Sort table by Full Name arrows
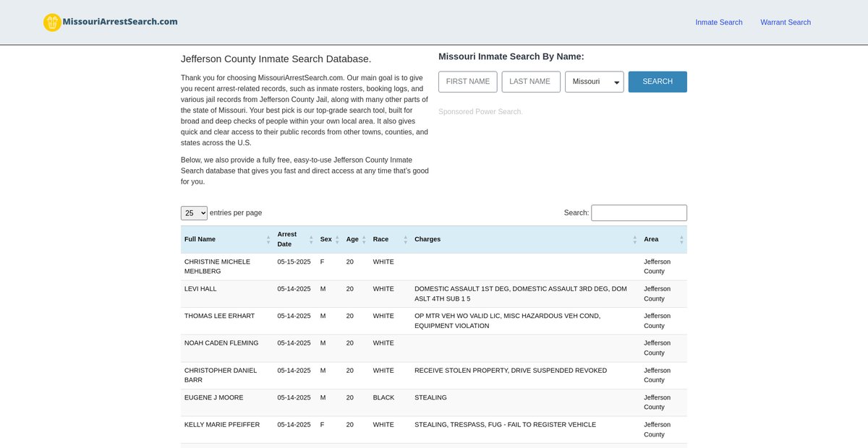 268,239
